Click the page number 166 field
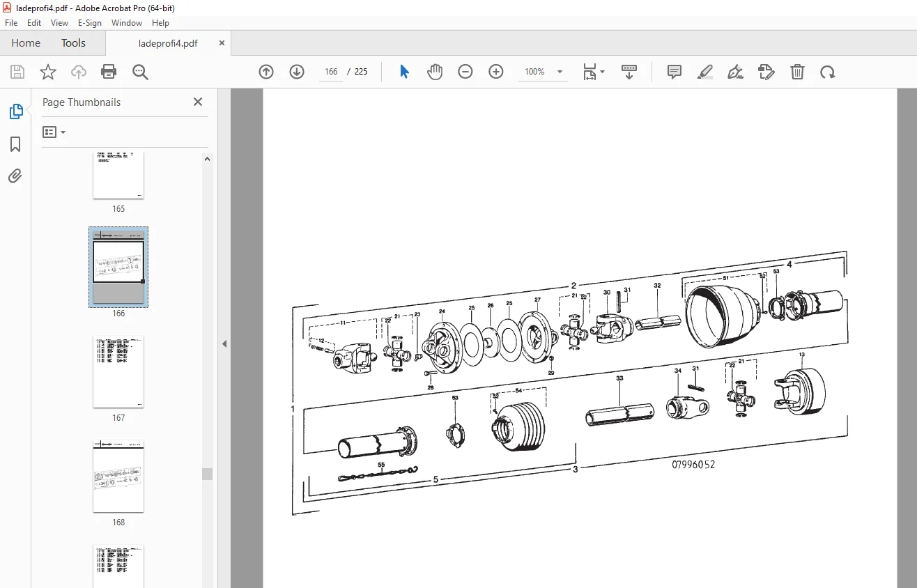The image size is (917, 588). coord(331,72)
